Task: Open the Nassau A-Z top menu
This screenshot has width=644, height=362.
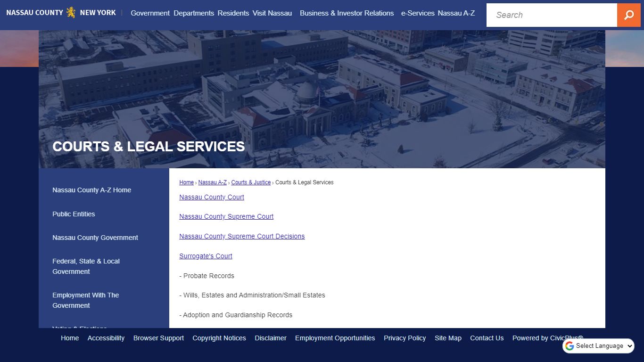Action: tap(456, 13)
